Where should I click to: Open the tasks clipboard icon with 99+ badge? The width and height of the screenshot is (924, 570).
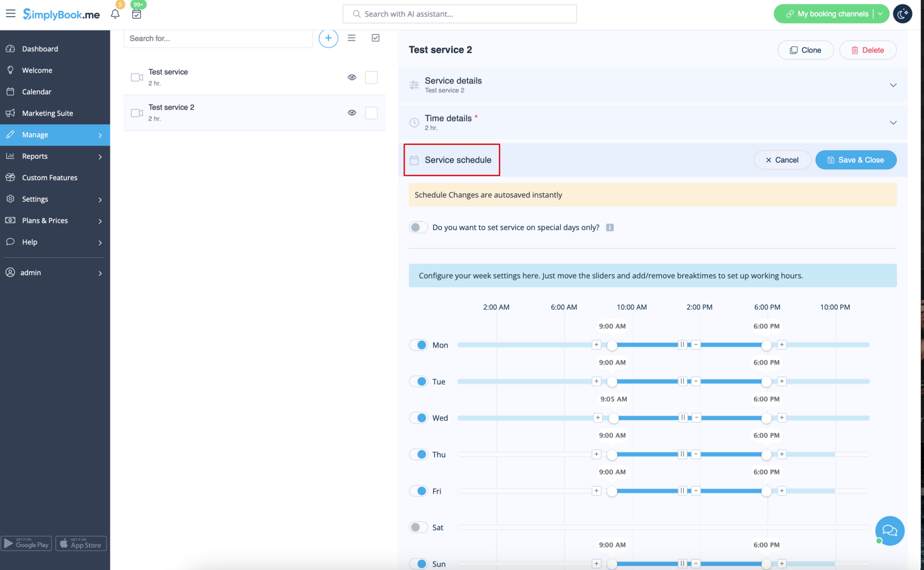click(137, 15)
